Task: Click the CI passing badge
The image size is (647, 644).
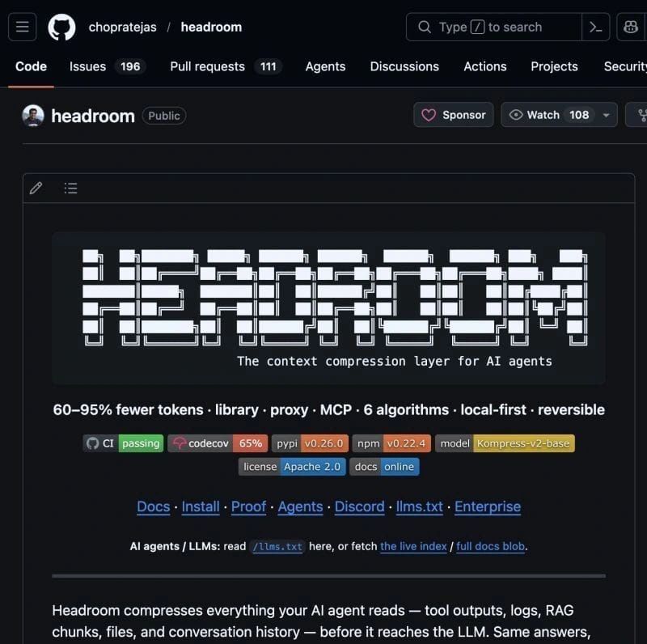Action: (x=123, y=443)
